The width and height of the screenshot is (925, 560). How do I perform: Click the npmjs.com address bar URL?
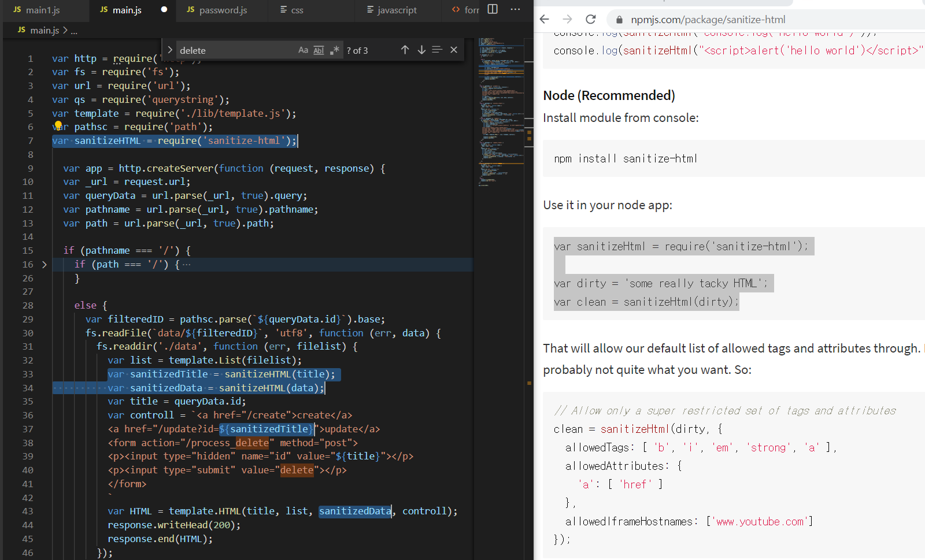coord(708,20)
